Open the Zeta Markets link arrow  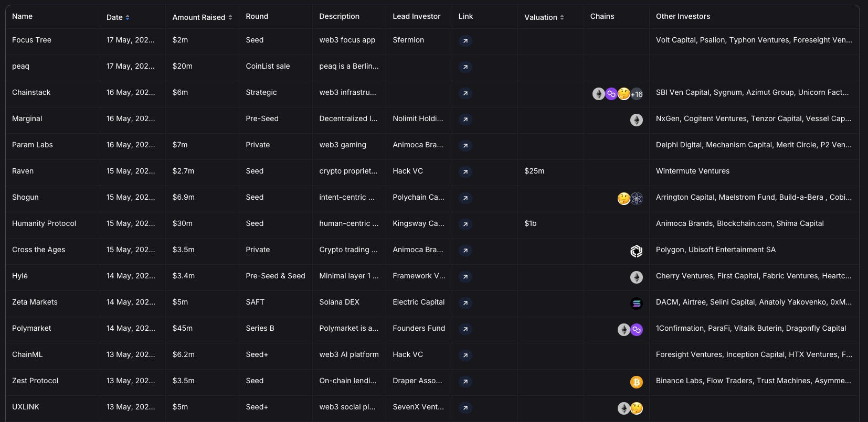pyautogui.click(x=465, y=303)
